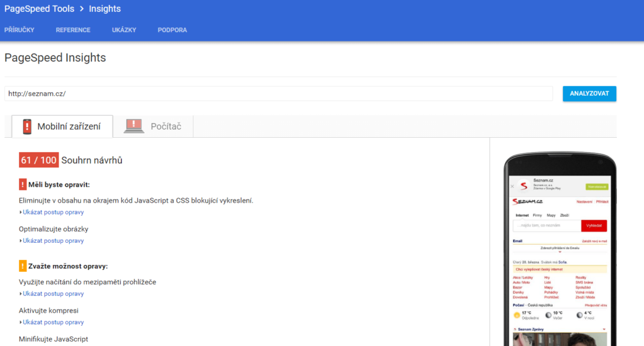Viewport: 644px width, 346px height.
Task: Focus the URL field containing http://seznam.cz/
Action: pyautogui.click(x=279, y=94)
